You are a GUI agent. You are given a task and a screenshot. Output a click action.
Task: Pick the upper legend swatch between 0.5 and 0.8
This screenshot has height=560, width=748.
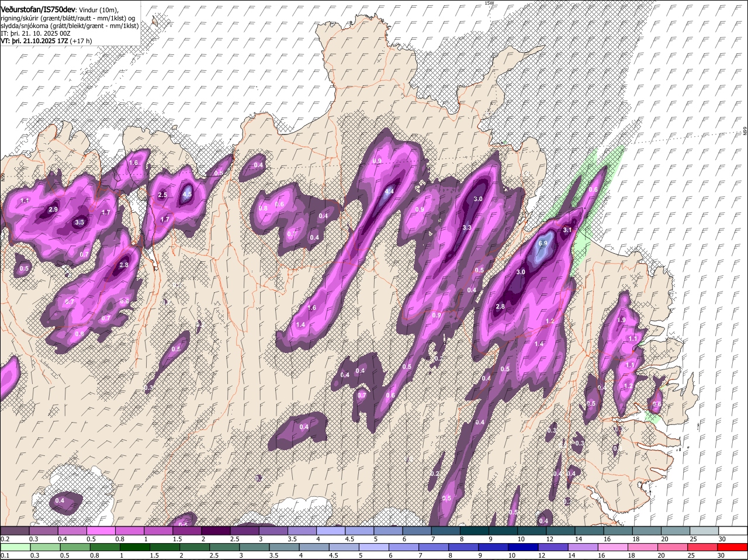pos(101,531)
